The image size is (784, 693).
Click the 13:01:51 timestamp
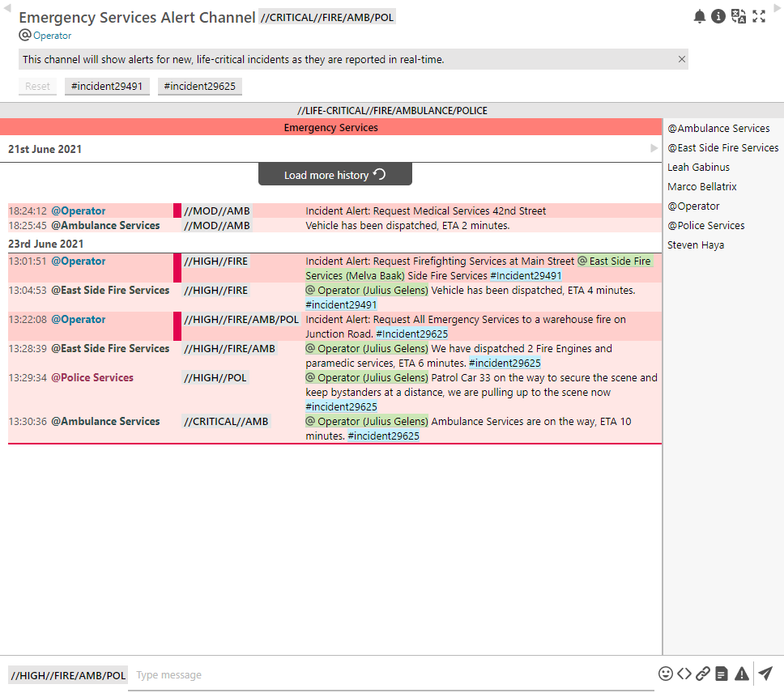pos(28,261)
